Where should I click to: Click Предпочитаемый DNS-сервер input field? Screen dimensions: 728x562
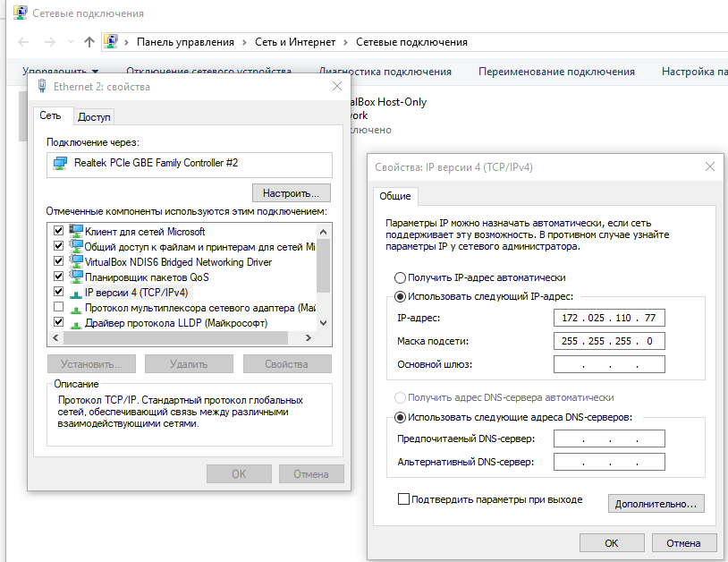(x=609, y=439)
